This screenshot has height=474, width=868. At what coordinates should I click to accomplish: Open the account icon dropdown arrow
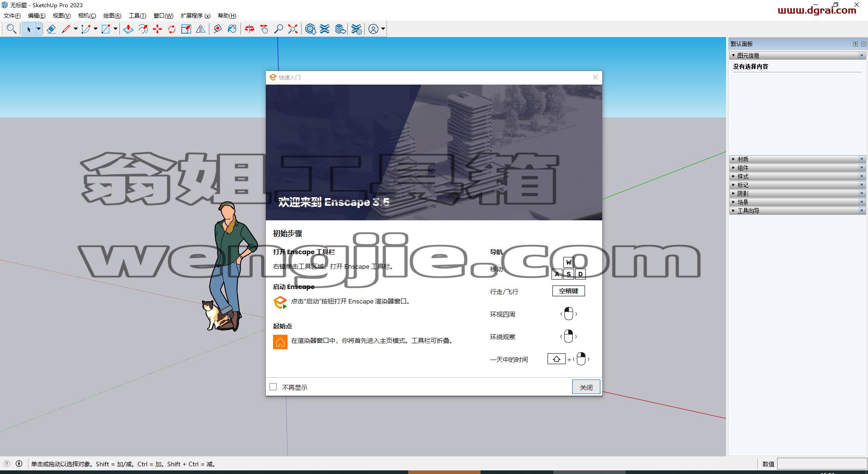click(383, 29)
